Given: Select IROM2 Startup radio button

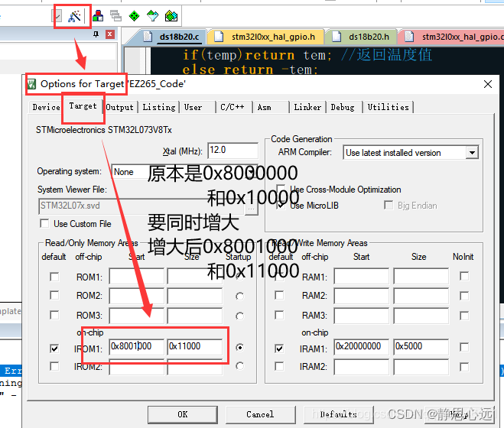Looking at the screenshot, I should click(x=239, y=365).
